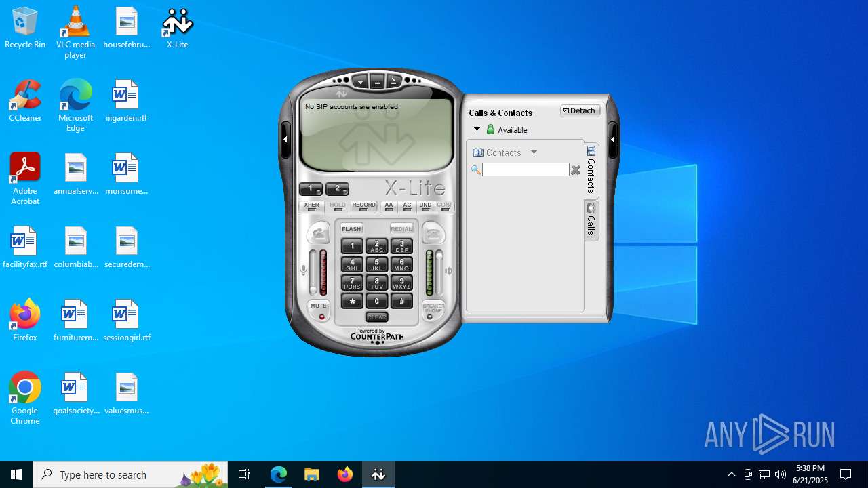Dial digit 0 on the keypad
The height and width of the screenshot is (488, 868).
(x=377, y=301)
